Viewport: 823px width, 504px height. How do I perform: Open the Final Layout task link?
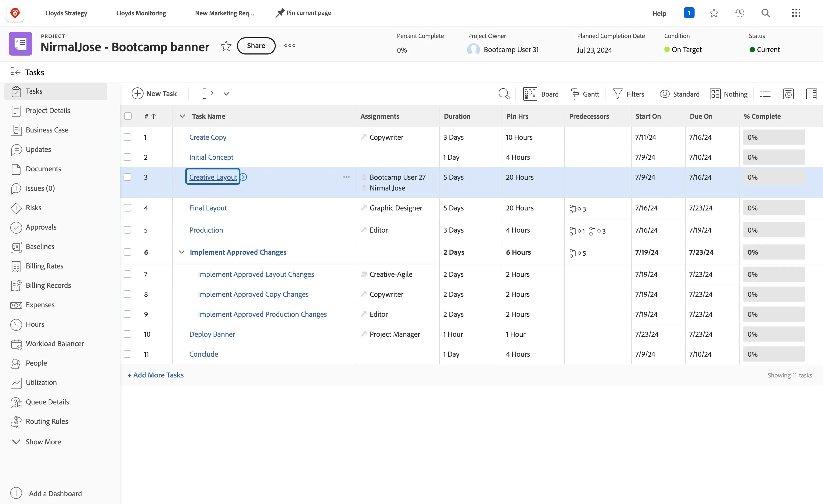pyautogui.click(x=208, y=208)
